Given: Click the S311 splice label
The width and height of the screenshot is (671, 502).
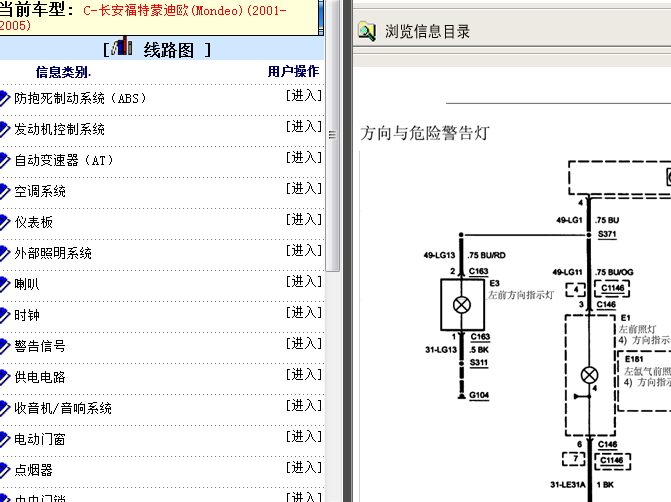Looking at the screenshot, I should [479, 363].
